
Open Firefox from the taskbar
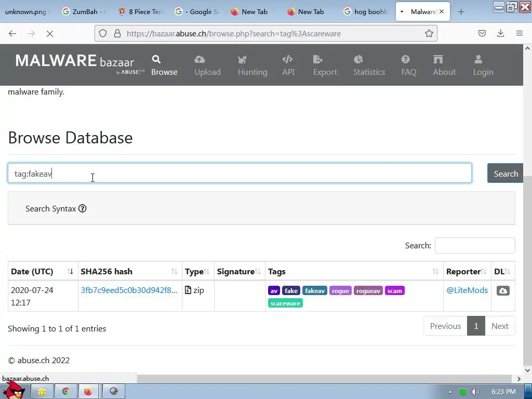(88, 392)
